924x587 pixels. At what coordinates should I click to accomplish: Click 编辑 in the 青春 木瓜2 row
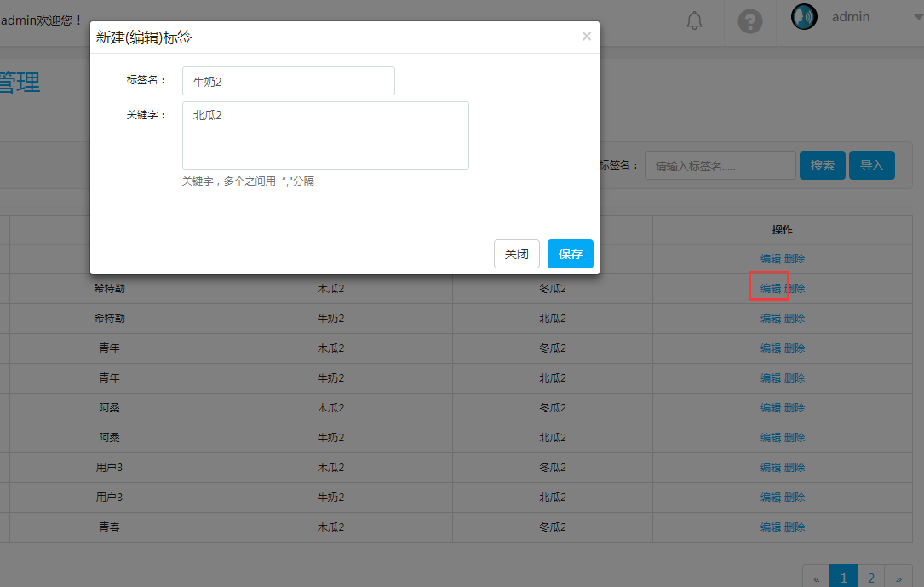click(x=770, y=527)
